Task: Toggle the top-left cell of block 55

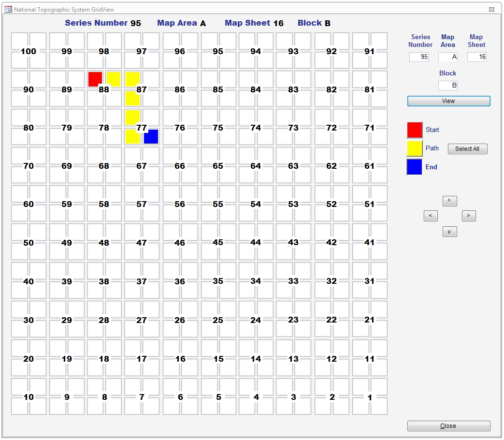Action: point(209,193)
